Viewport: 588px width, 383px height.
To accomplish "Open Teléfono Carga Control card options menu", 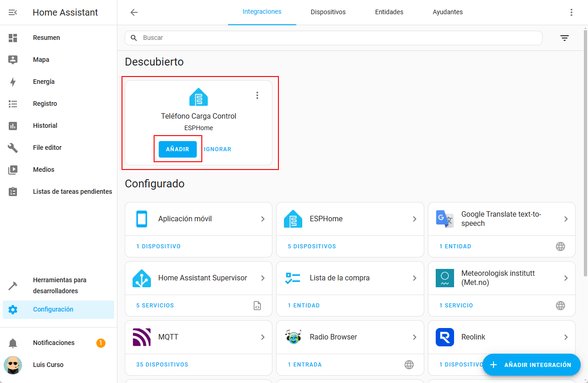I will (257, 95).
